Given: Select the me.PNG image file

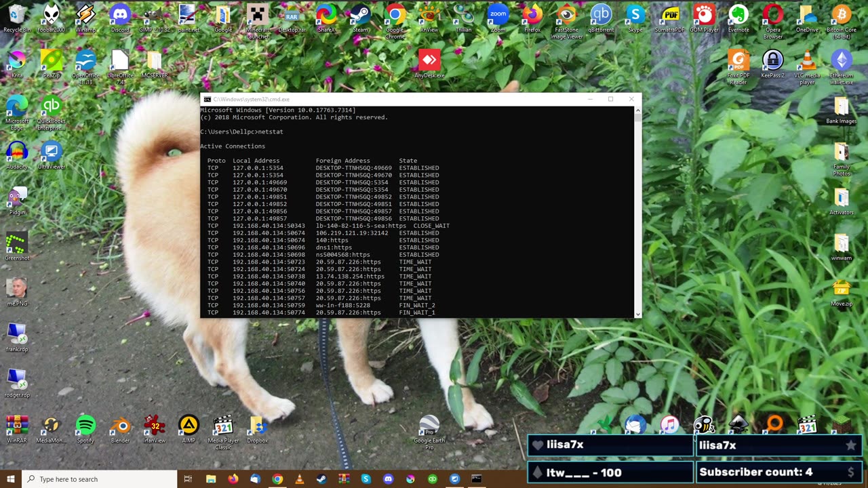Looking at the screenshot, I should [17, 292].
